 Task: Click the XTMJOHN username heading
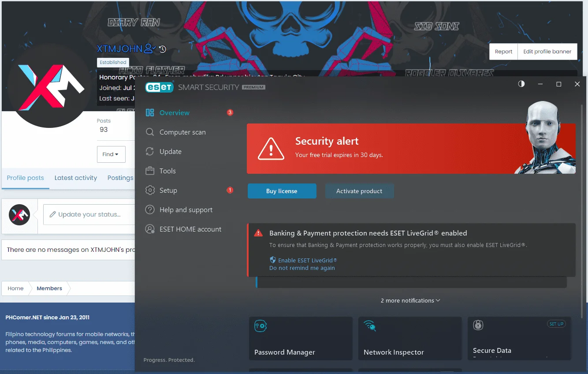120,49
